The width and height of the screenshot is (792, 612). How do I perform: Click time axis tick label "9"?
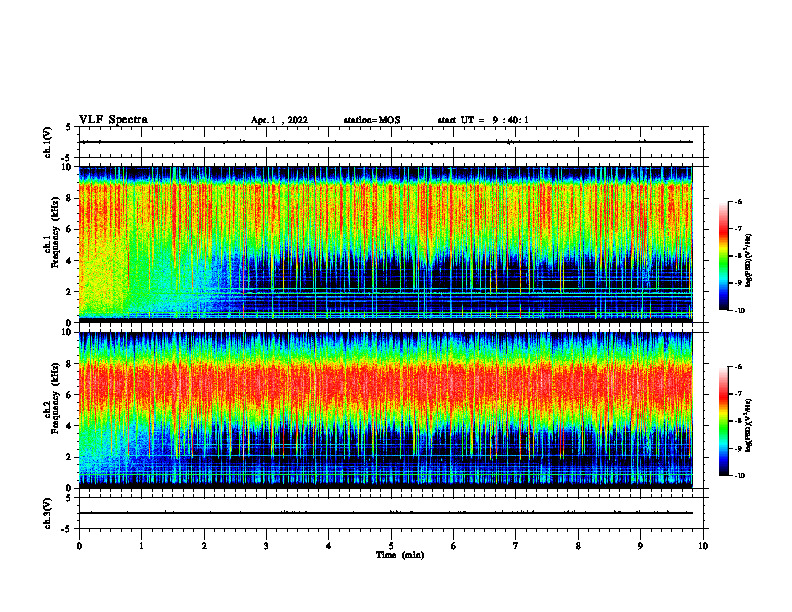point(640,546)
